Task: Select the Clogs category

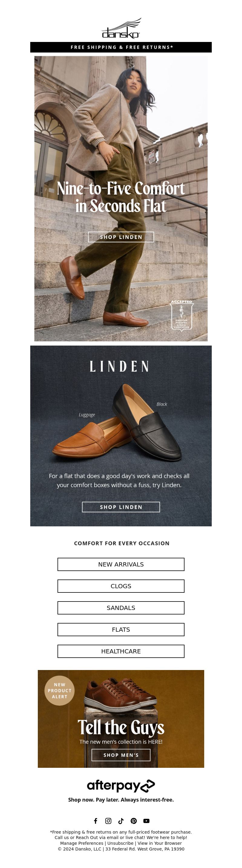Action: pos(121,586)
